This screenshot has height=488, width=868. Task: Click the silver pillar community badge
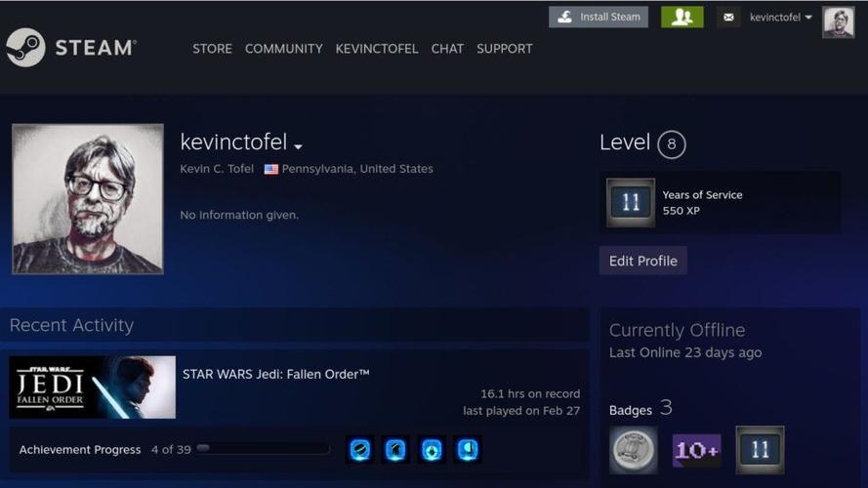click(634, 450)
